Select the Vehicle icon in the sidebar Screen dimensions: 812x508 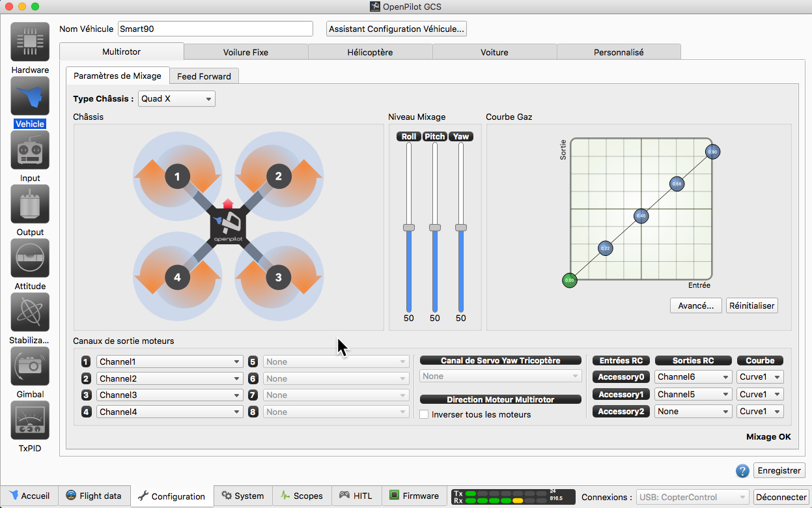pyautogui.click(x=30, y=96)
